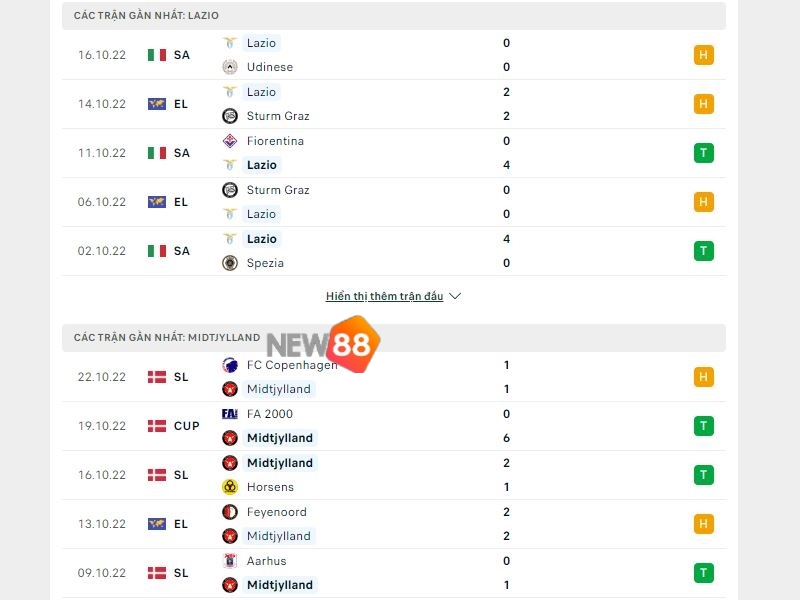Screen dimensions: 800x600
Task: Open the FC Copenhagen club logo
Action: [x=228, y=366]
